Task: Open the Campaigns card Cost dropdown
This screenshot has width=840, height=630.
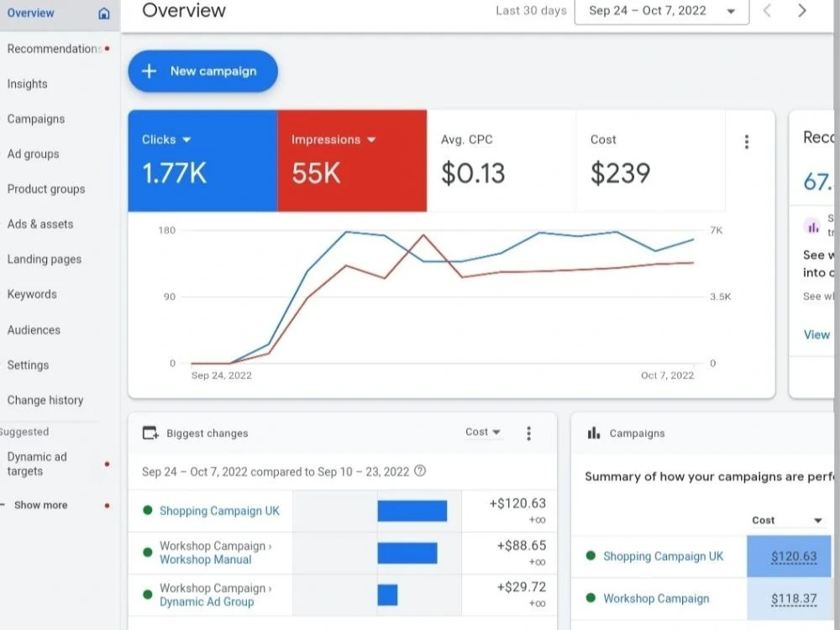Action: pos(787,520)
